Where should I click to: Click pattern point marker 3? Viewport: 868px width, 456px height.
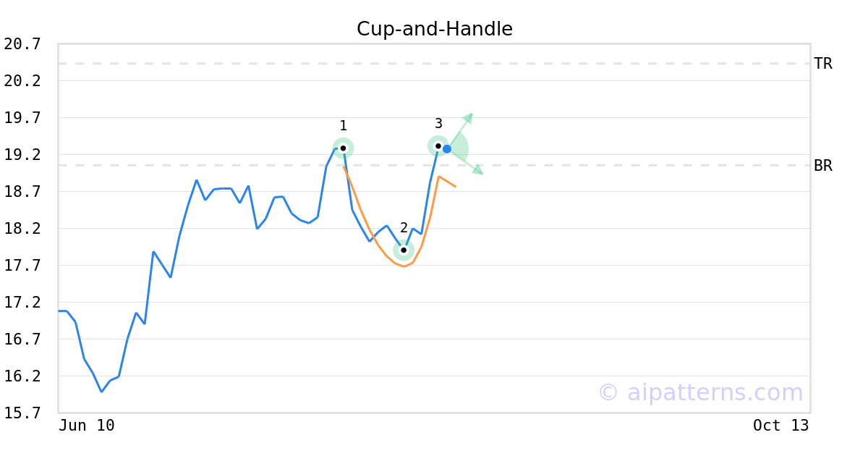[438, 145]
